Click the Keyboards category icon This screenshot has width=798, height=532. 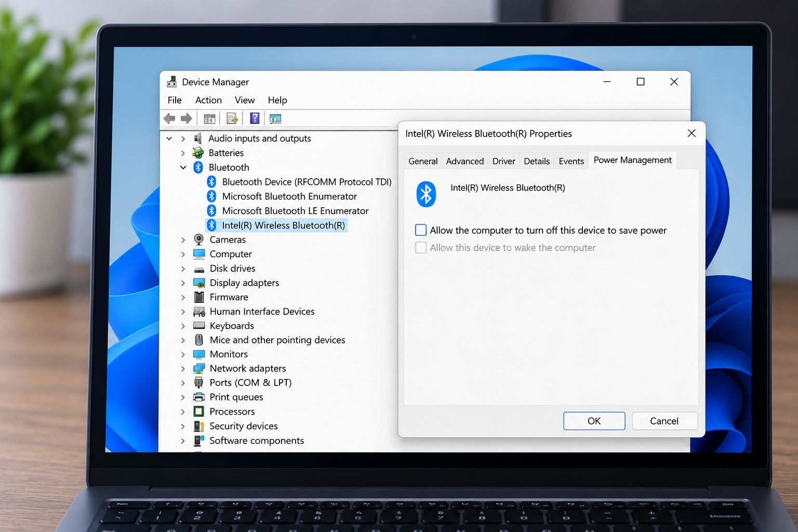(x=199, y=326)
